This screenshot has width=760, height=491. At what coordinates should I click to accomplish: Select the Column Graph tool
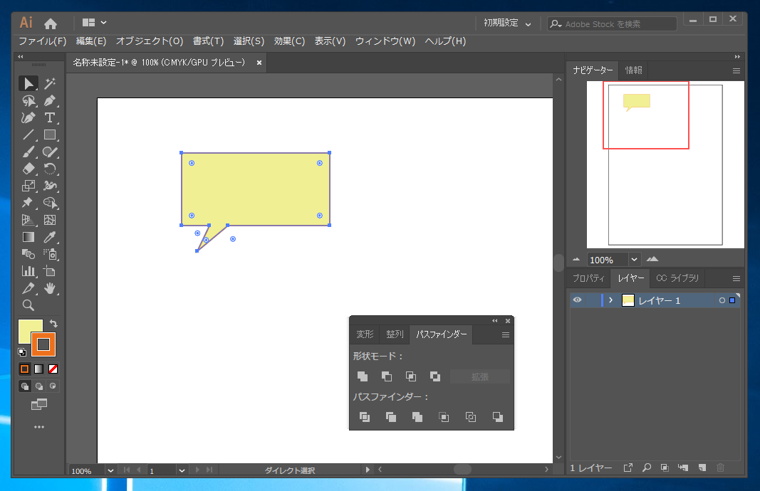(28, 271)
